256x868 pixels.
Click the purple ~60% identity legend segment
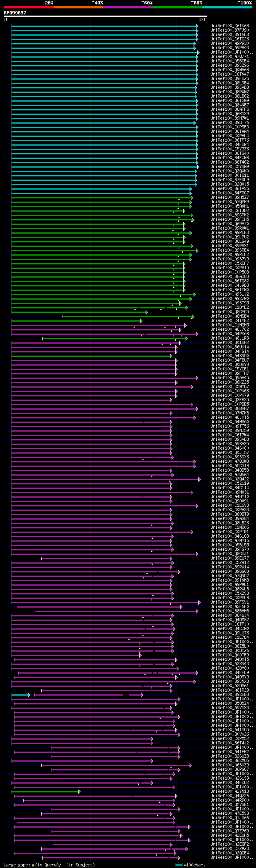point(128,7)
